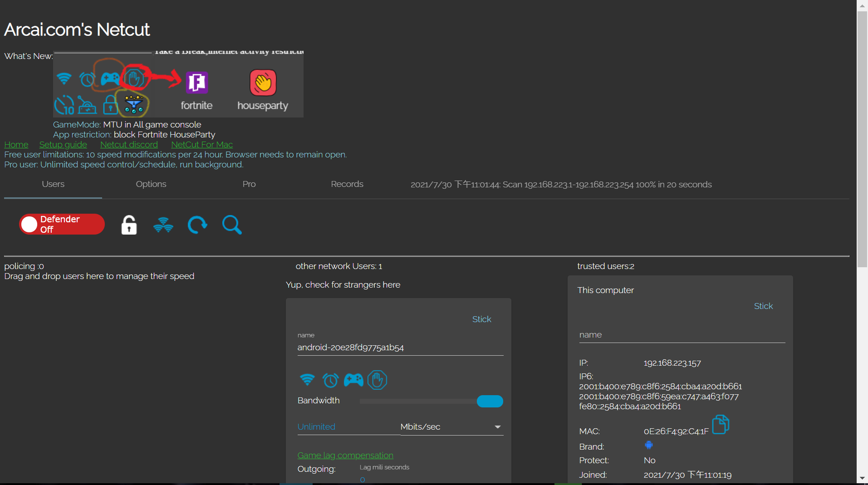
Task: Copy the MAC address with copy icon
Action: click(720, 425)
